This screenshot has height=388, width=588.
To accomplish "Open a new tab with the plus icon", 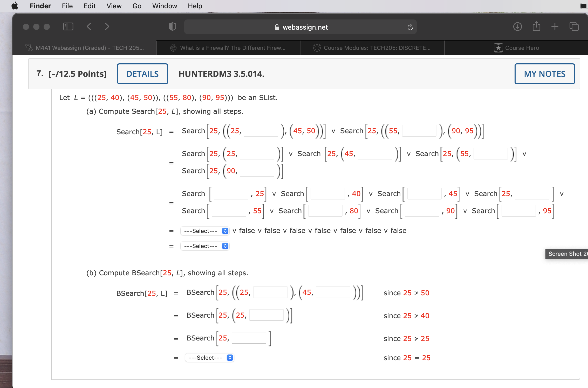I will 555,26.
